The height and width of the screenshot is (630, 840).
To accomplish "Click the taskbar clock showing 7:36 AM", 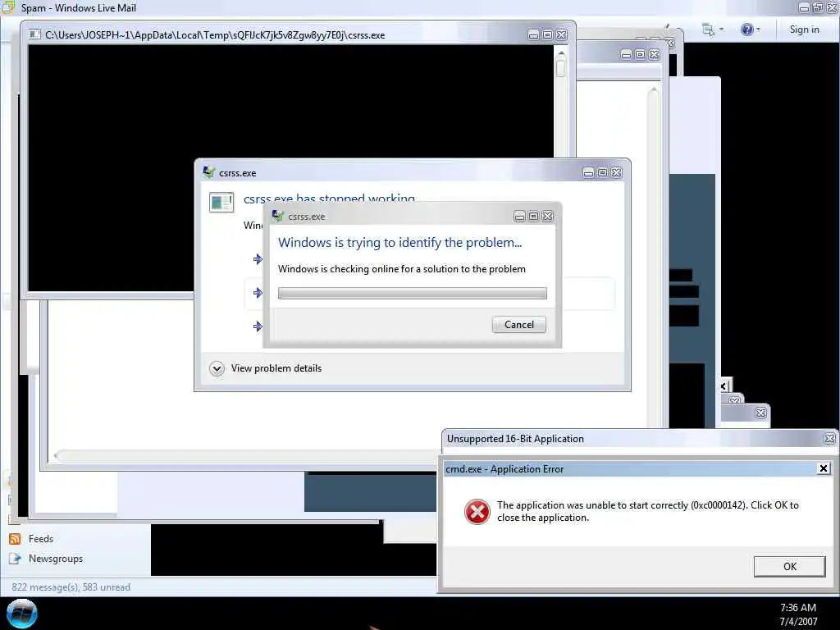I will [797, 608].
